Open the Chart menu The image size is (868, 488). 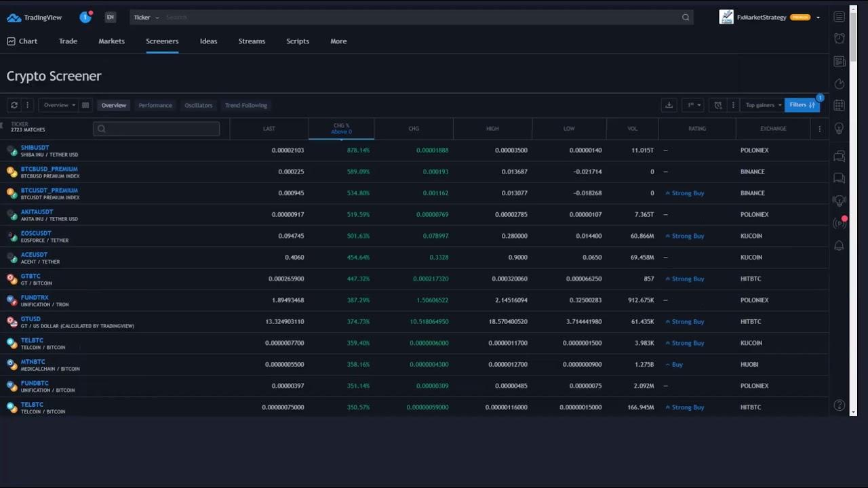click(x=22, y=41)
